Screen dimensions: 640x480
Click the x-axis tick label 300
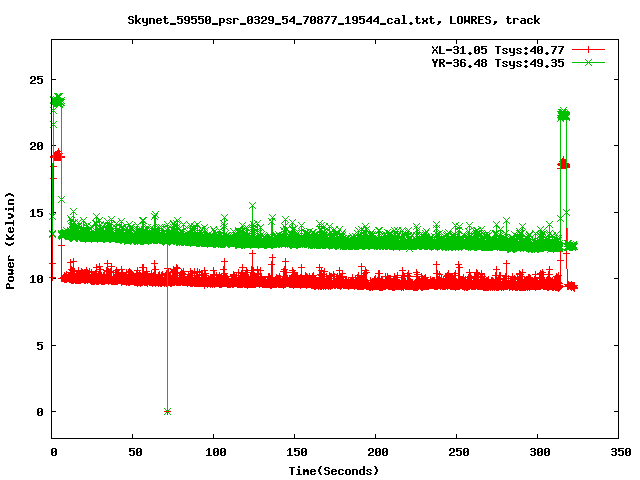click(x=540, y=452)
